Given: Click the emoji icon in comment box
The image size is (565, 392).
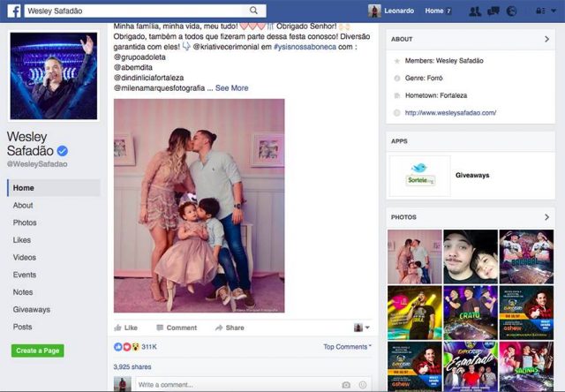Looking at the screenshot, I should pyautogui.click(x=363, y=385).
